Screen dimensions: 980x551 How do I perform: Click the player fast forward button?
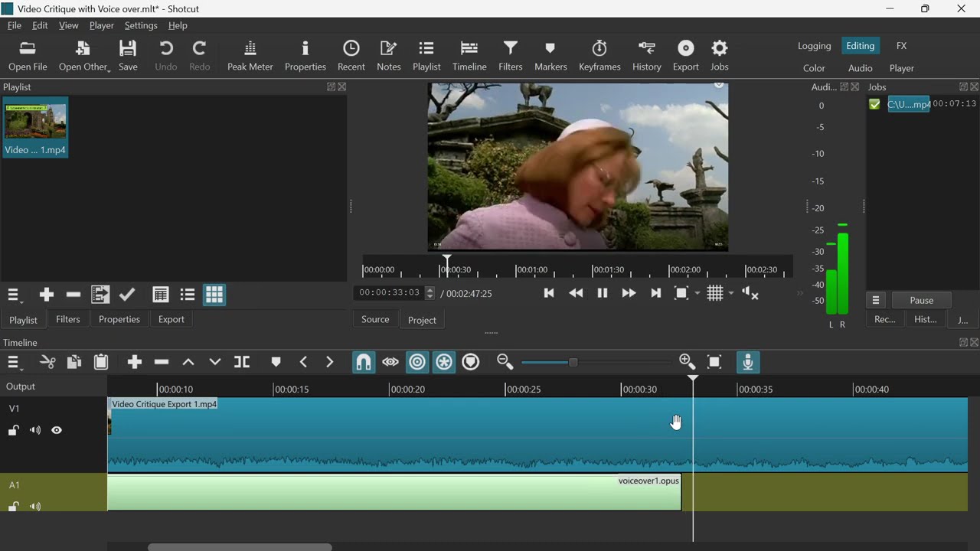click(629, 293)
